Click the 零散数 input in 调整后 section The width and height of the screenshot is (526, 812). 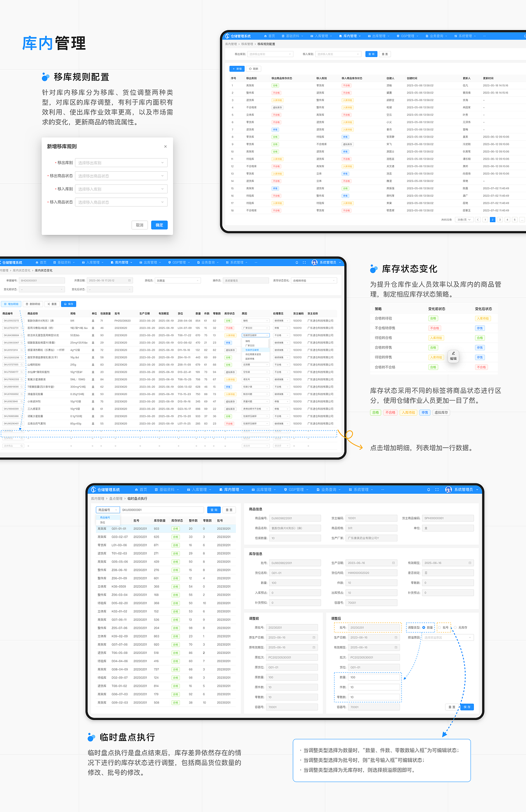point(374,697)
